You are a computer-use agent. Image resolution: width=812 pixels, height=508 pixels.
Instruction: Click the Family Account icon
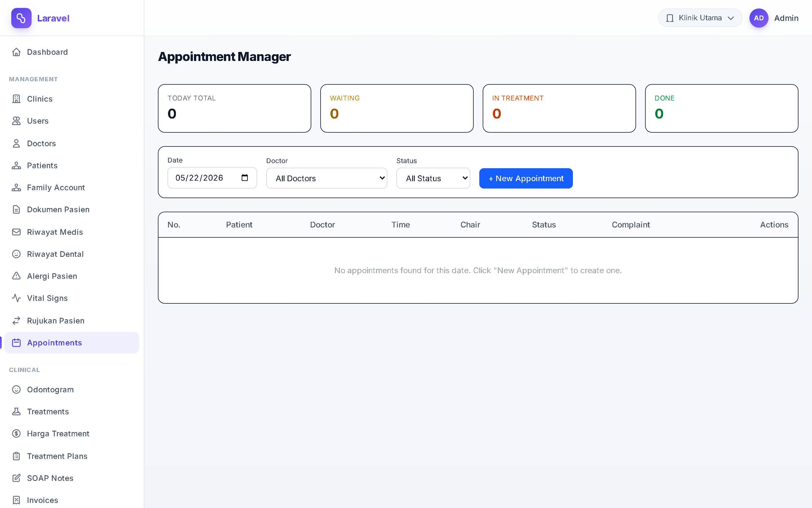(16, 187)
